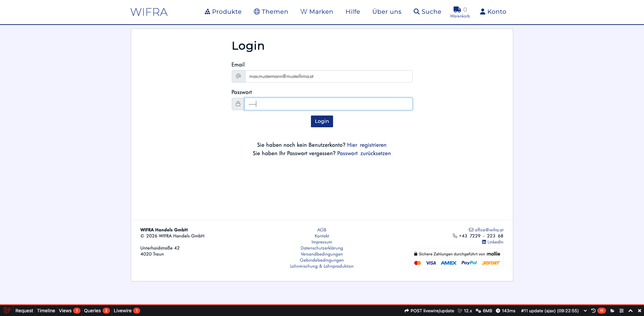
Task: Collapse the debugbar with the chevron
Action: [631, 311]
